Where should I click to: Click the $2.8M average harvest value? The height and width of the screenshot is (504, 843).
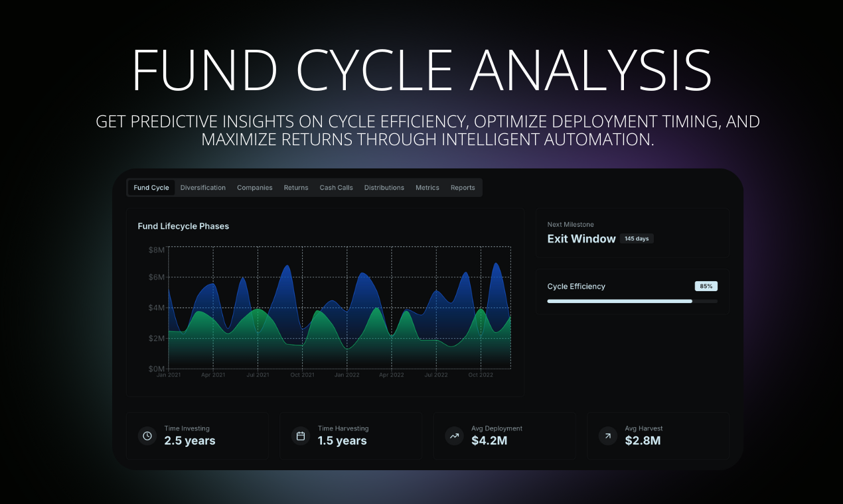click(x=643, y=441)
